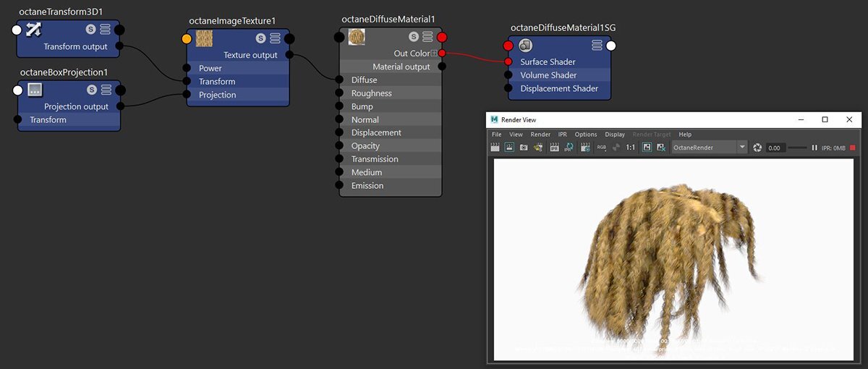Click the octaneBoxProjection1 node icon
This screenshot has height=369, width=868.
pos(35,90)
